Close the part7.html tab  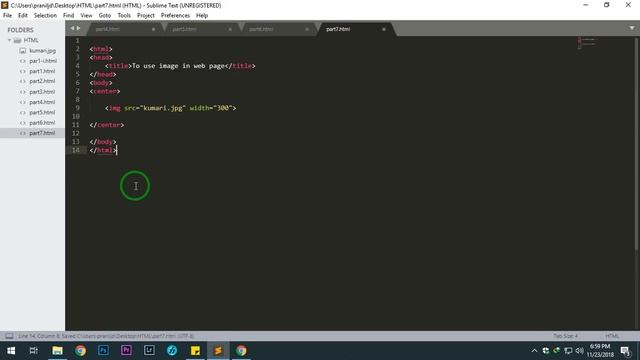point(384,29)
